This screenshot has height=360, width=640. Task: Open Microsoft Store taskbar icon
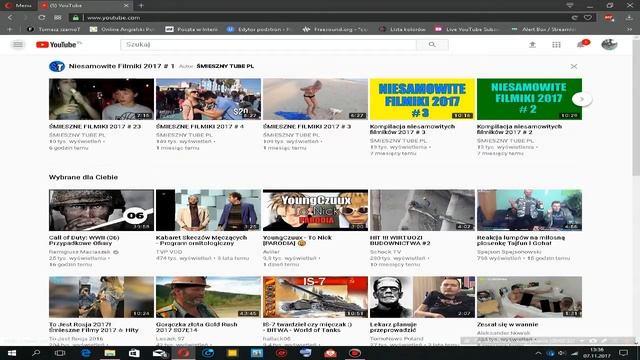click(x=134, y=353)
